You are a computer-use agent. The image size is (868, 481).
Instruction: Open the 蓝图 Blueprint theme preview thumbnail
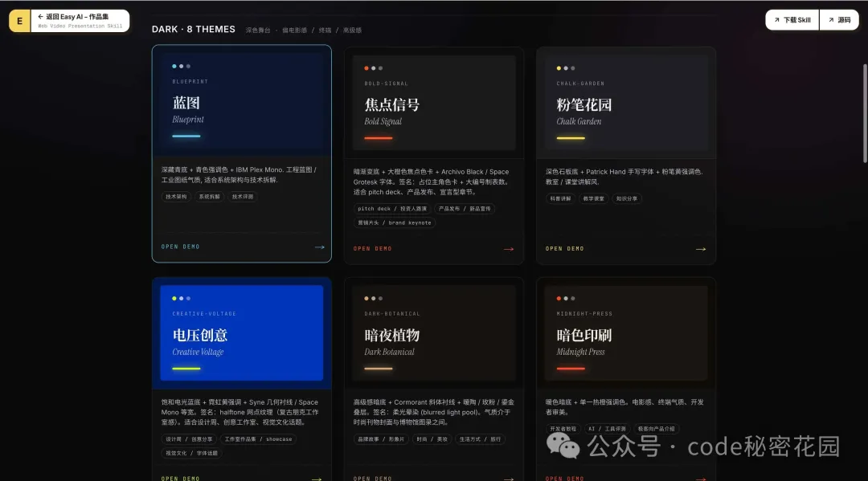pyautogui.click(x=242, y=103)
